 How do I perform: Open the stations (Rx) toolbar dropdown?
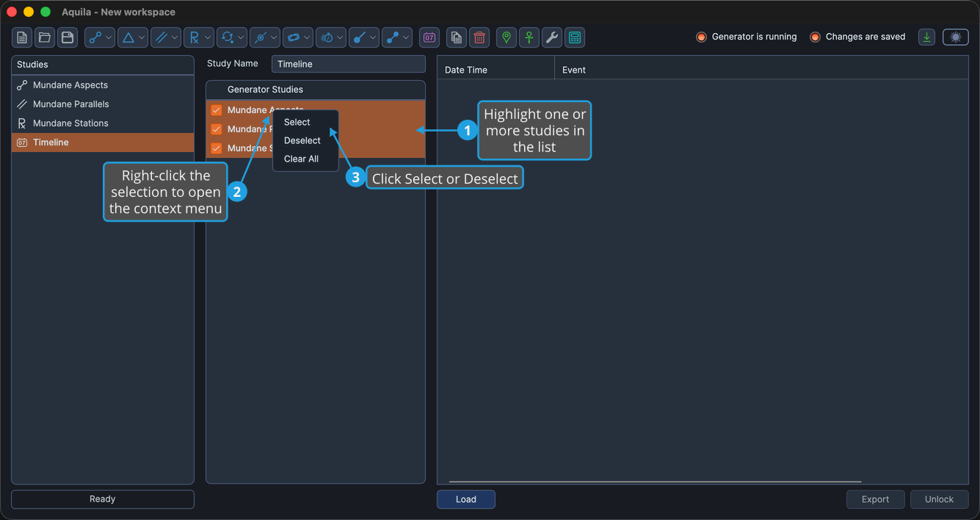[x=199, y=37]
